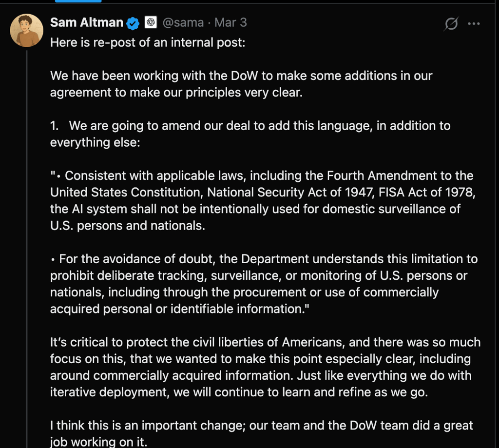Open the @sama profile handle
The width and height of the screenshot is (499, 448).
pyautogui.click(x=184, y=22)
